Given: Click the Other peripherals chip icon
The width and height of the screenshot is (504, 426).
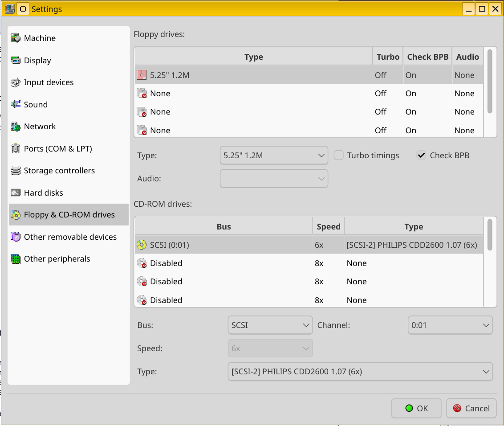Looking at the screenshot, I should click(16, 259).
